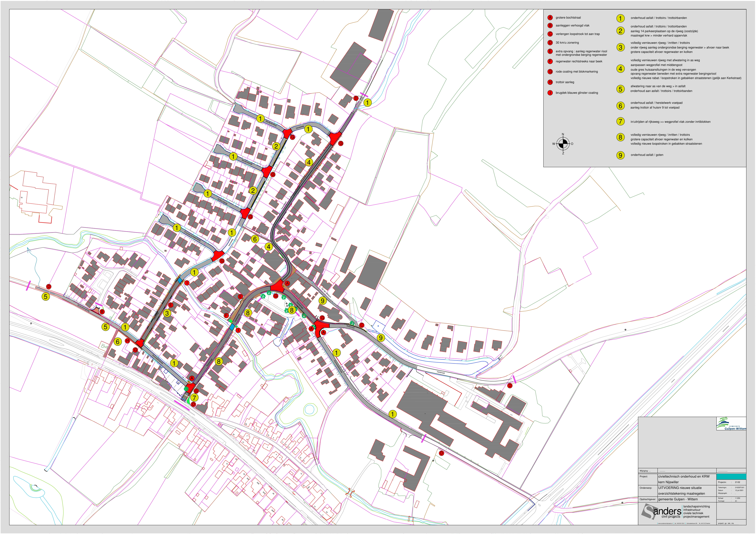Click the teal color block in title block
Screen dimensions: 756x534
[731, 477]
